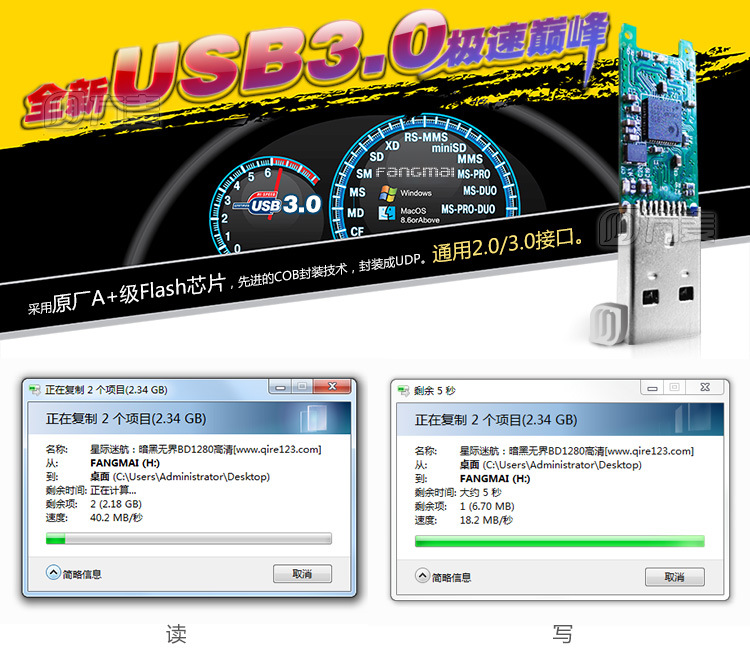The width and height of the screenshot is (750, 655).
Task: Minimize the 剩余 5 秒 dialog
Action: coord(652,388)
